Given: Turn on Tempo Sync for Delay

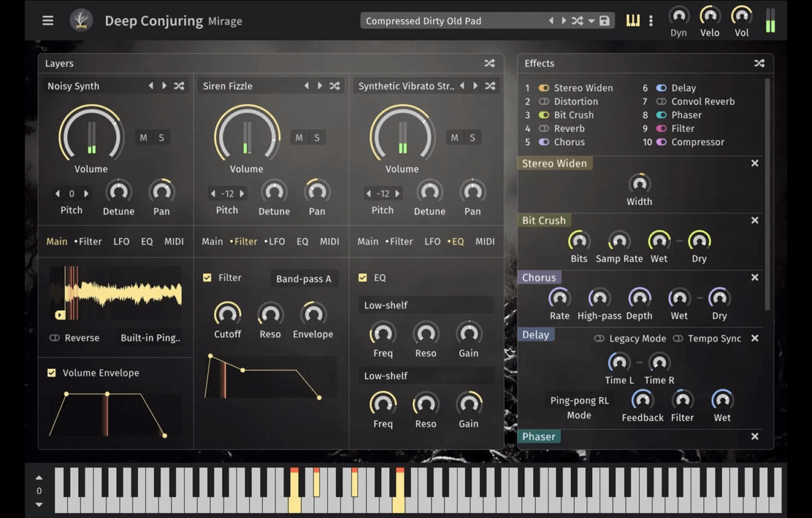Looking at the screenshot, I should pos(678,338).
